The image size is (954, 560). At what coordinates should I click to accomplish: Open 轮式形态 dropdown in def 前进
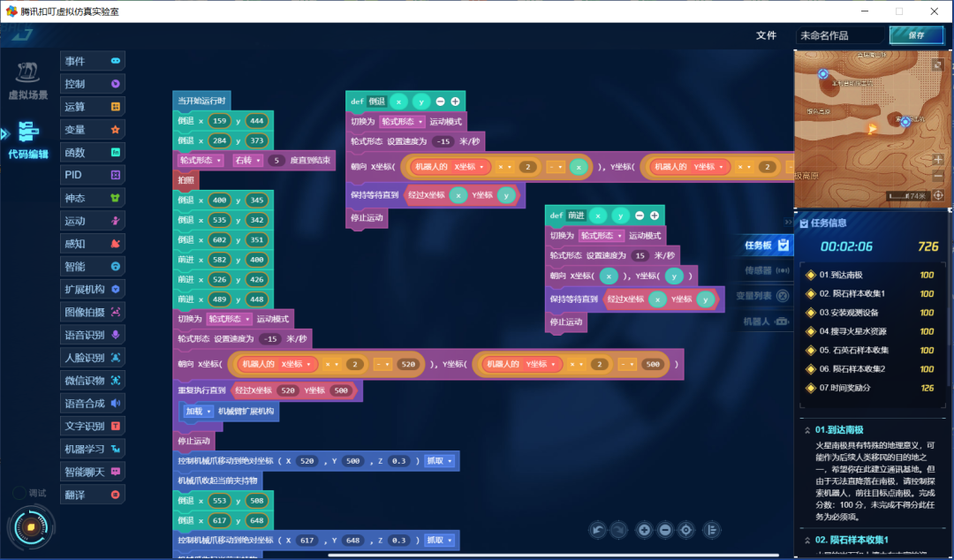tap(602, 236)
